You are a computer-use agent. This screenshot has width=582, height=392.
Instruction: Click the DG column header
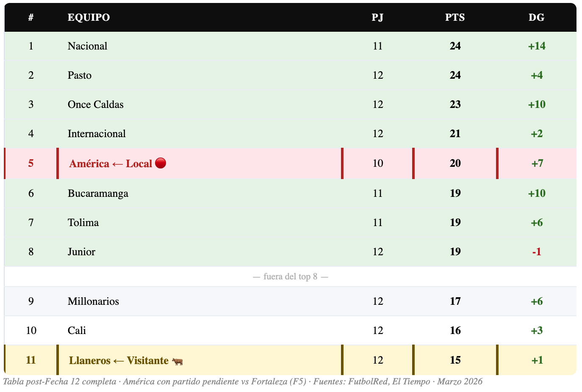pos(536,17)
